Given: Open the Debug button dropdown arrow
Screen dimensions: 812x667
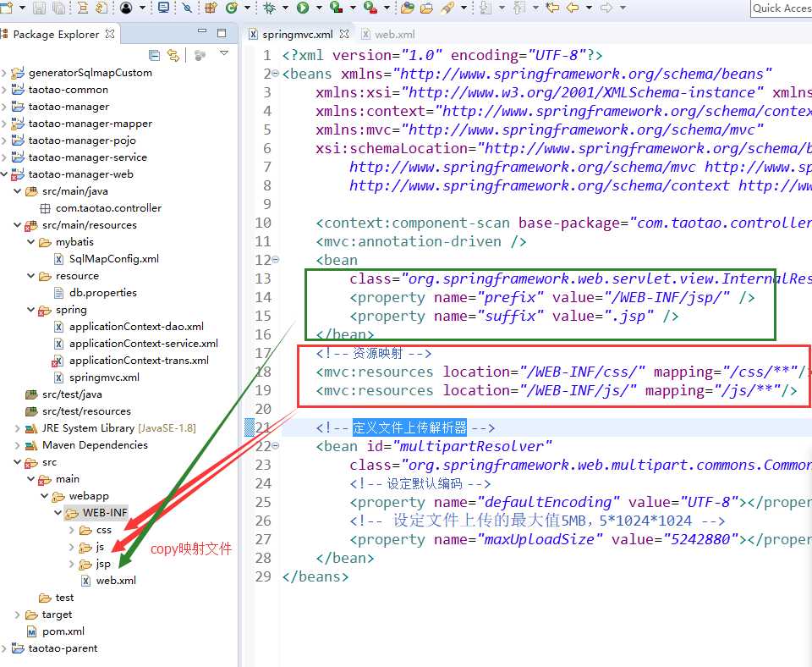Looking at the screenshot, I should pyautogui.click(x=285, y=8).
